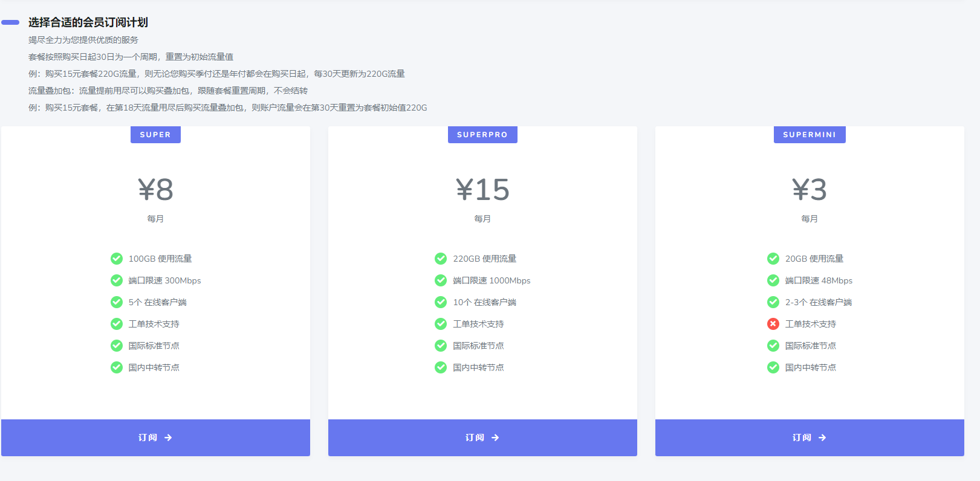Click the check icon beside 20GB traffic

pos(773,259)
